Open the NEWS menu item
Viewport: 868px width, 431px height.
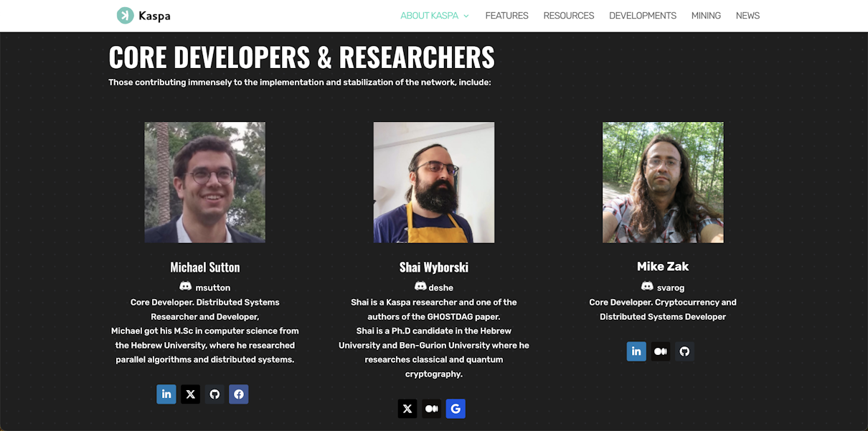click(747, 16)
